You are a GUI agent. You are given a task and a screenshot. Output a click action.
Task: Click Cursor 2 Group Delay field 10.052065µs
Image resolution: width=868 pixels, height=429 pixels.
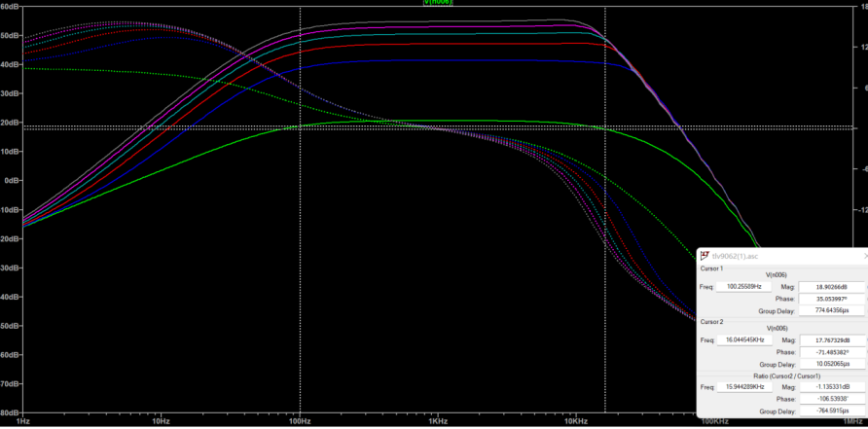tap(831, 364)
